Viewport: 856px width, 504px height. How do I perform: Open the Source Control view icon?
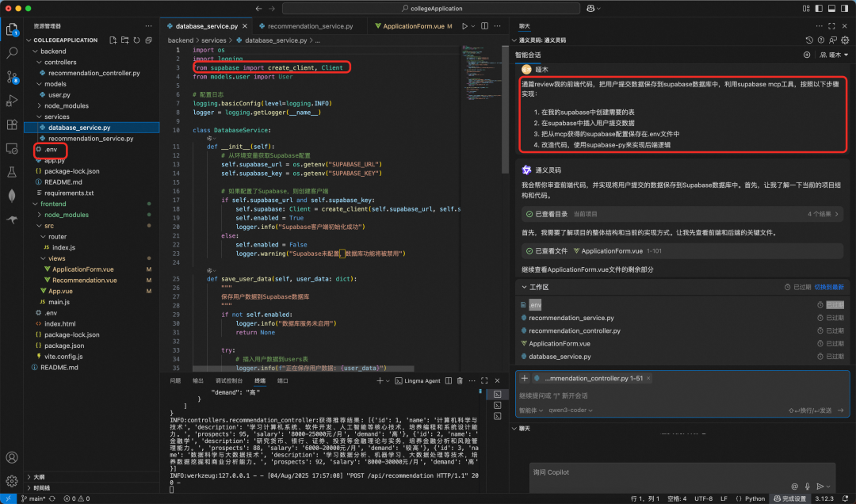[x=11, y=77]
